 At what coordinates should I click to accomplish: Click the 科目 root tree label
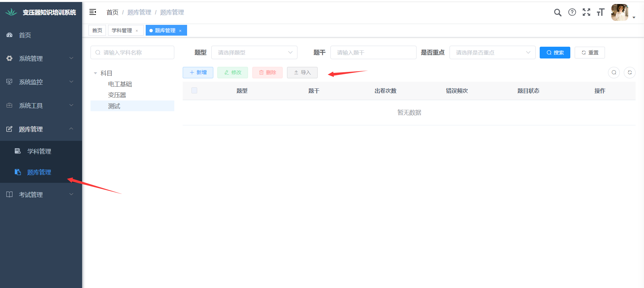click(106, 73)
